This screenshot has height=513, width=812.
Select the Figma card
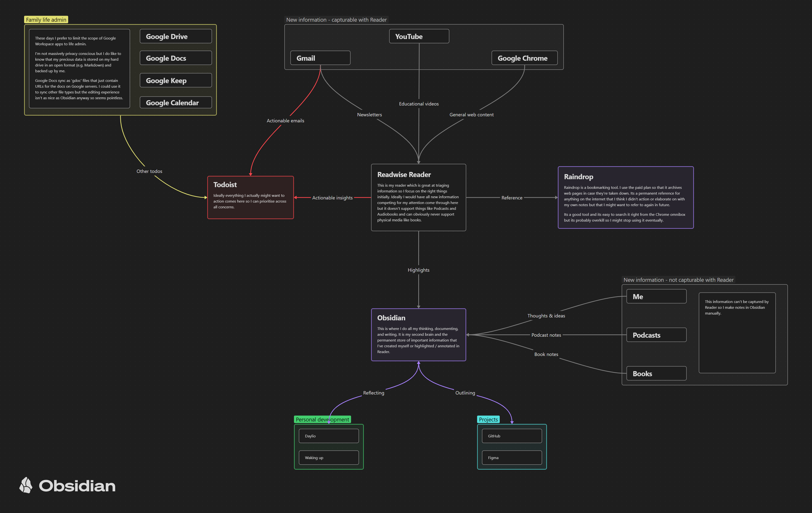click(x=512, y=457)
